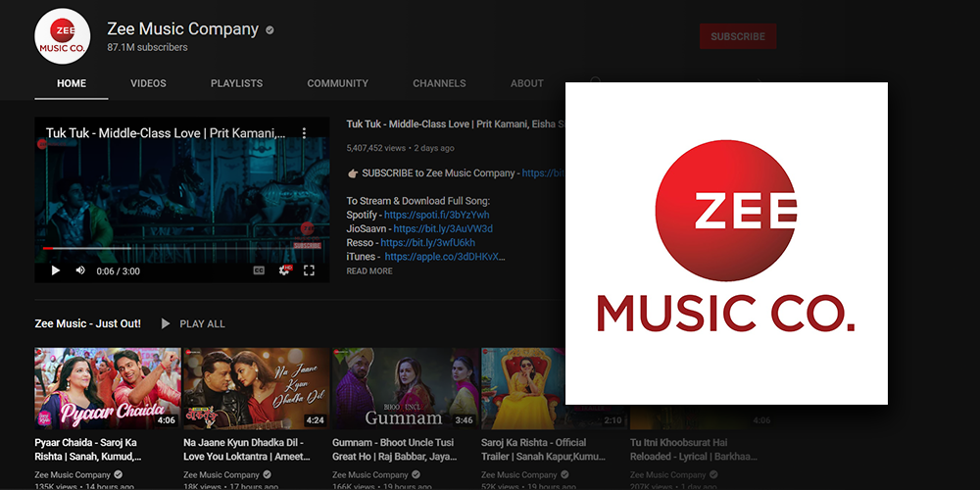
Task: Go to the COMMUNITY tab
Action: 337,83
